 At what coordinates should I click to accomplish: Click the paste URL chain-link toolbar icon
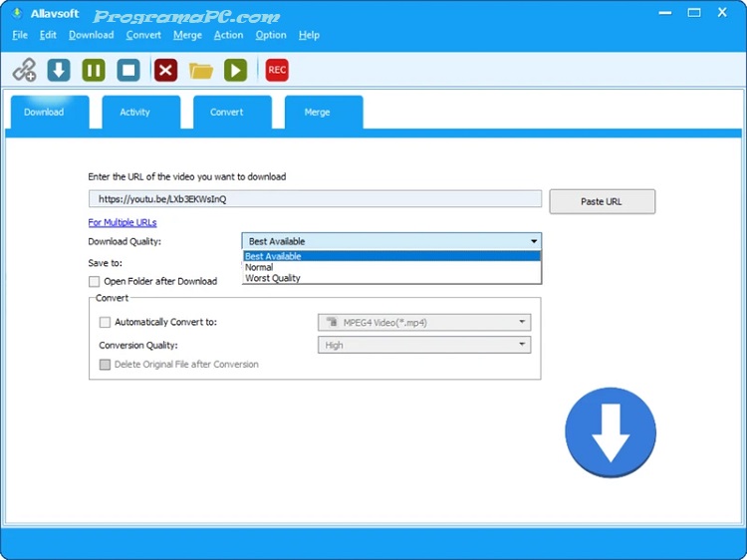coord(24,70)
